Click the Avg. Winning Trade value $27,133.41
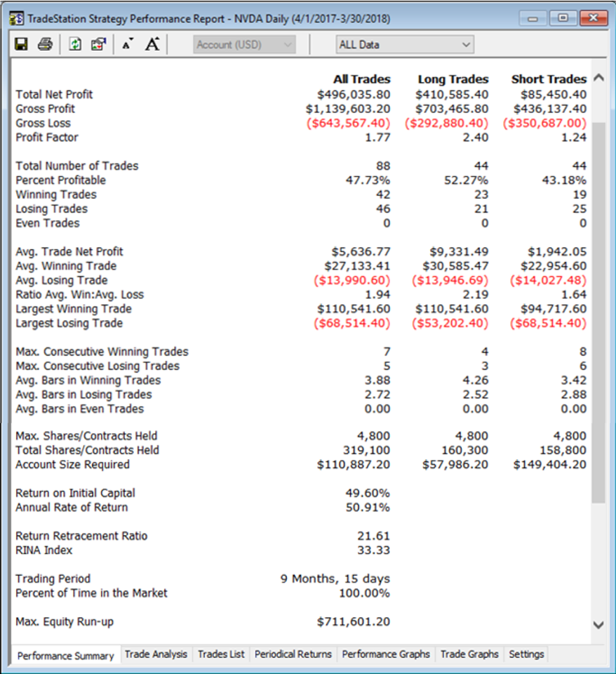 coord(357,266)
